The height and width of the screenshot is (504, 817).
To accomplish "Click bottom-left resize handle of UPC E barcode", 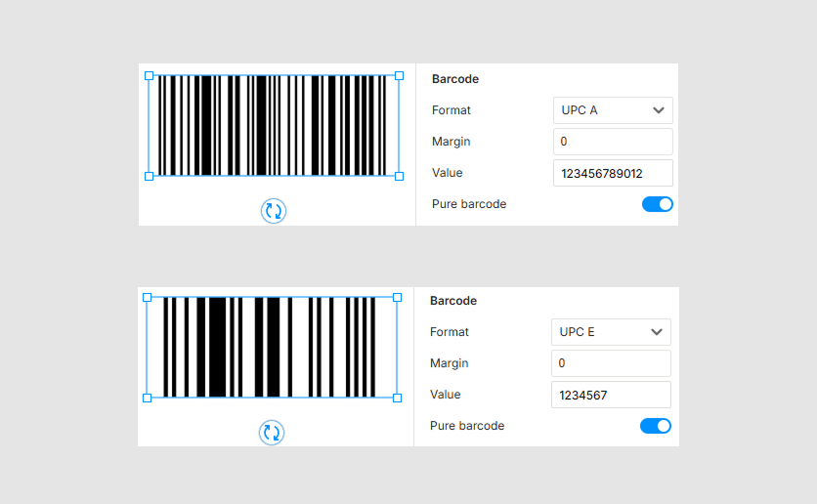I will [x=147, y=399].
